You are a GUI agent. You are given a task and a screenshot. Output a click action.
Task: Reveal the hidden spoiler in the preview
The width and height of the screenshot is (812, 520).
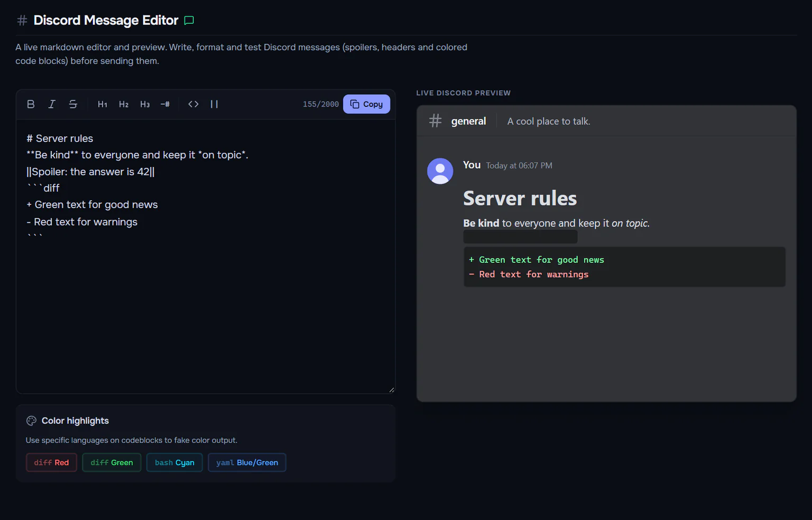point(520,236)
